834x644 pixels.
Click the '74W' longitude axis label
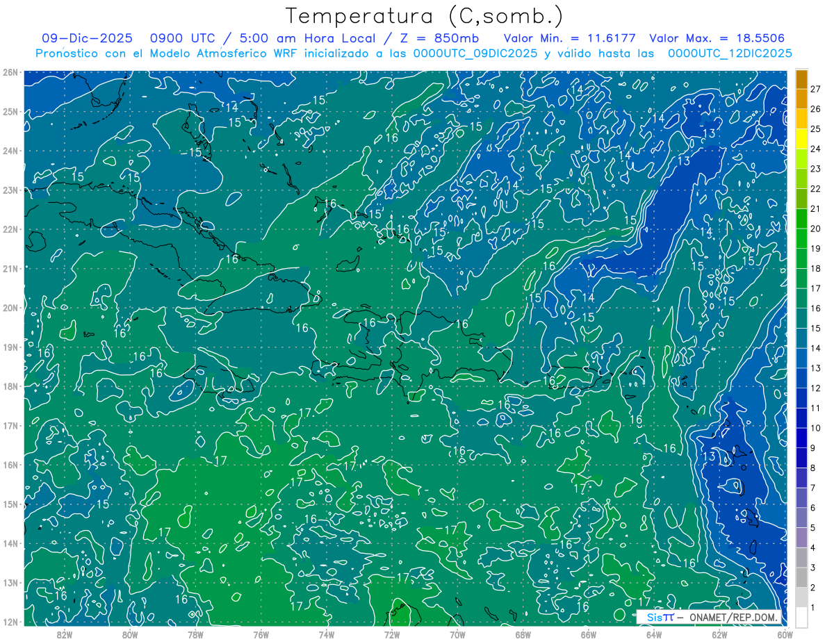327,634
